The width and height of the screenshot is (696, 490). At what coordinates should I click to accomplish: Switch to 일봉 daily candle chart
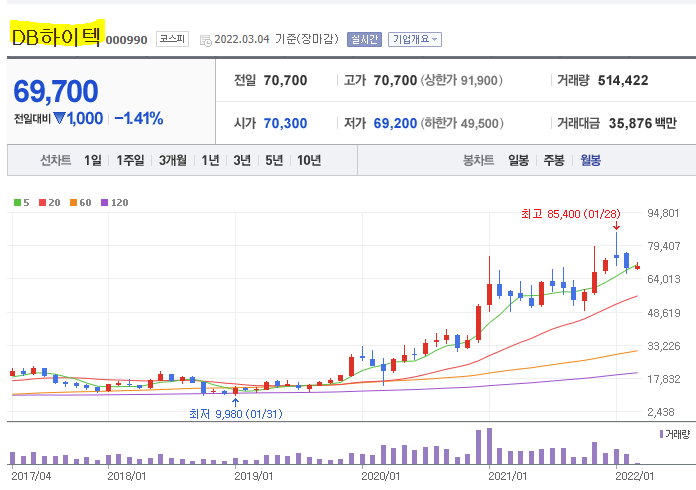tap(518, 160)
